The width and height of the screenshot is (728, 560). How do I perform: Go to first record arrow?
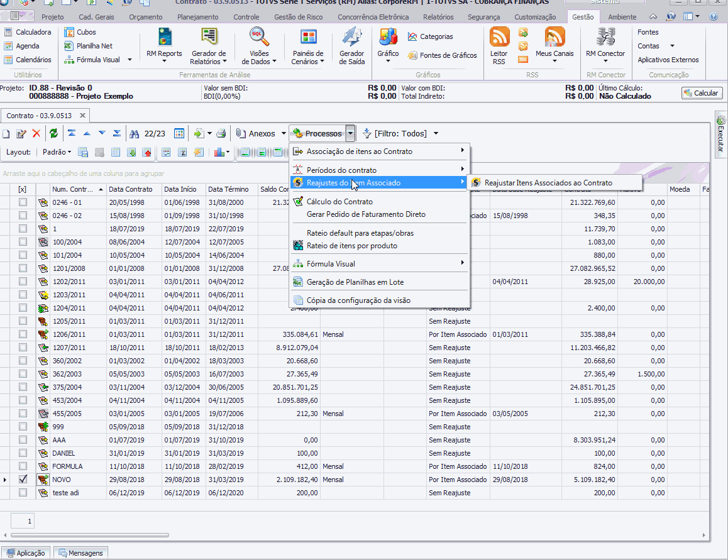tap(72, 134)
